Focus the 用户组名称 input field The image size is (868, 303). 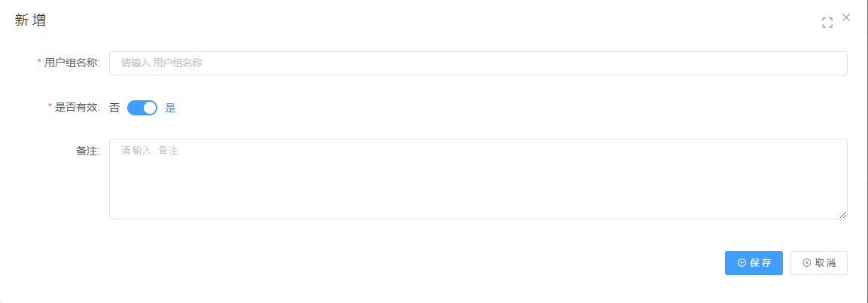coord(478,63)
